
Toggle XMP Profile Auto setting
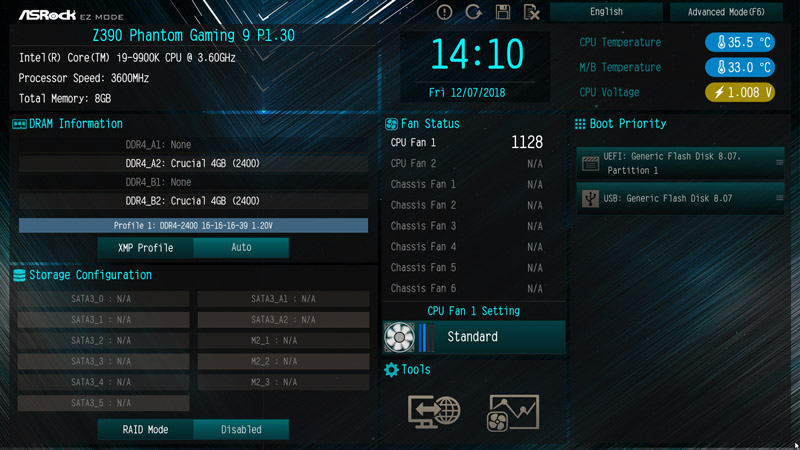[x=241, y=247]
